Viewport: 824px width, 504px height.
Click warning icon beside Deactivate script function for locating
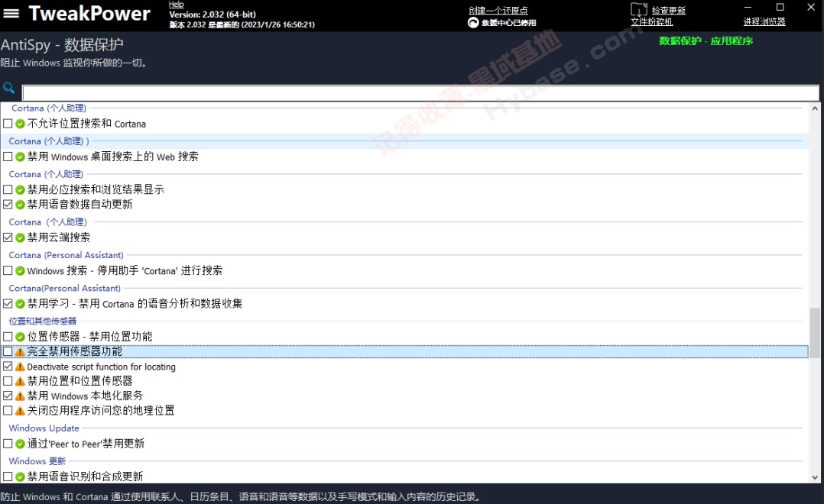tap(20, 367)
